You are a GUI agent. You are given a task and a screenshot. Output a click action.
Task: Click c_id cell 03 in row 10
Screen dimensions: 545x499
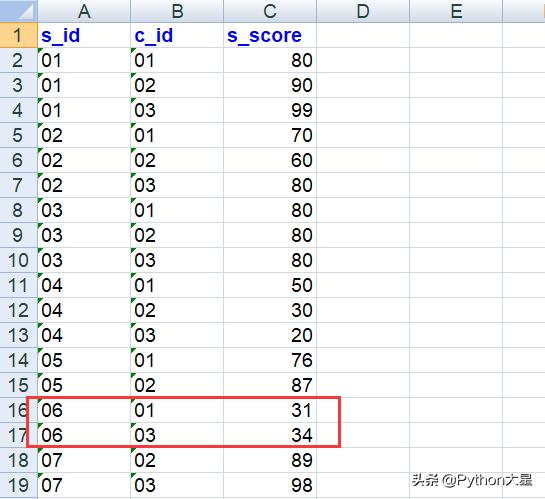pos(177,260)
